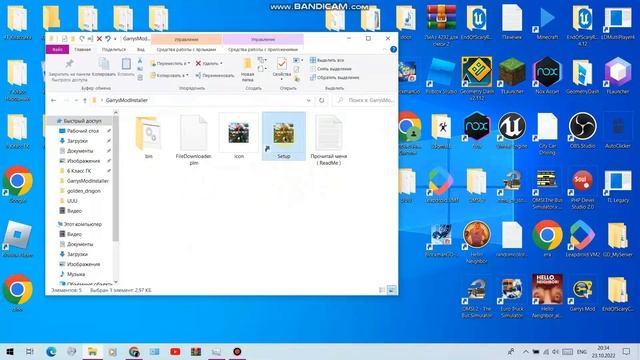Switch to the Поделиться ribbon tab
This screenshot has height=360, width=640.
[114, 49]
